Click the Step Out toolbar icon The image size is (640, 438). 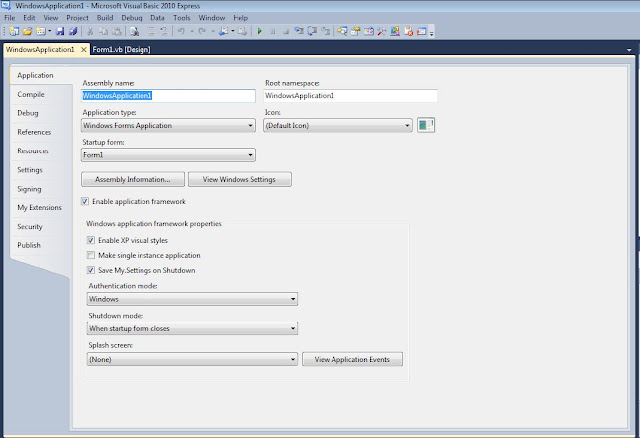click(325, 31)
